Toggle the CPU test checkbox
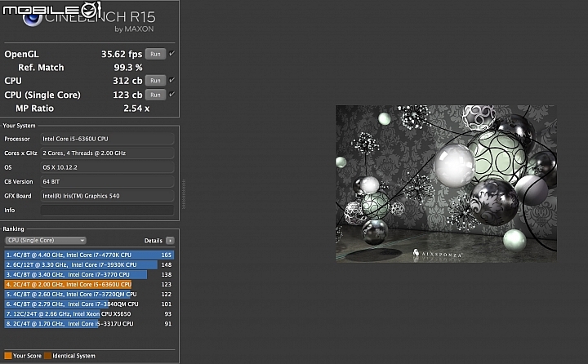Viewport: 588px width, 364px height. pos(171,80)
